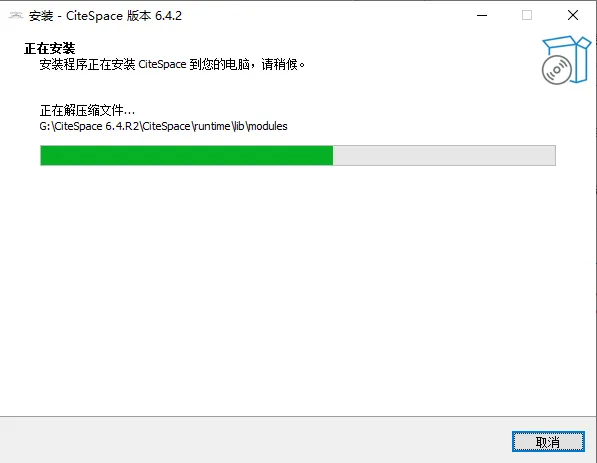Viewport: 597px width, 463px height.
Task: Click the G:\CiteSpace 6.4.R2 start of the path
Action: click(x=89, y=126)
